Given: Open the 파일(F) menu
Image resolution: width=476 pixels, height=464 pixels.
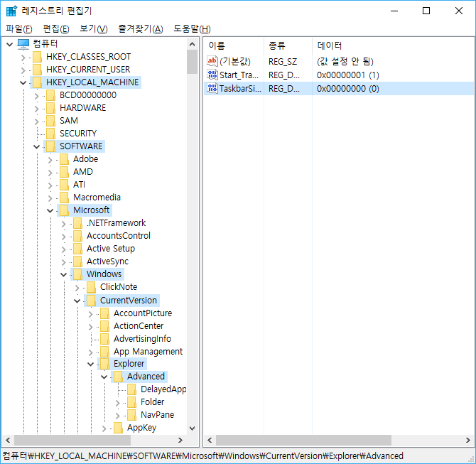Looking at the screenshot, I should click(x=18, y=29).
